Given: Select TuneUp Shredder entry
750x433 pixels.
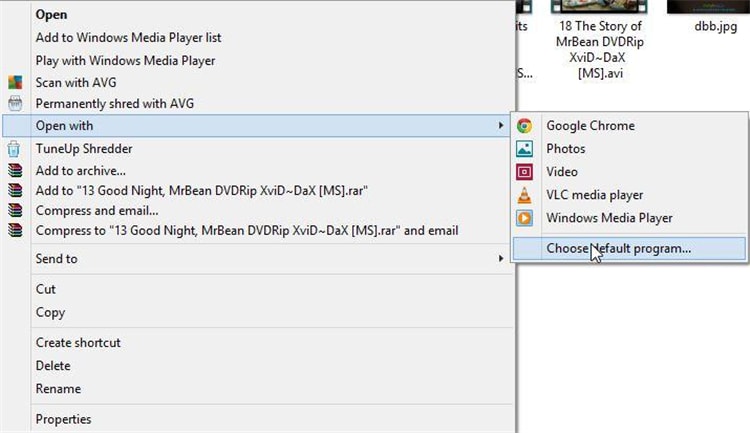Looking at the screenshot, I should [84, 148].
